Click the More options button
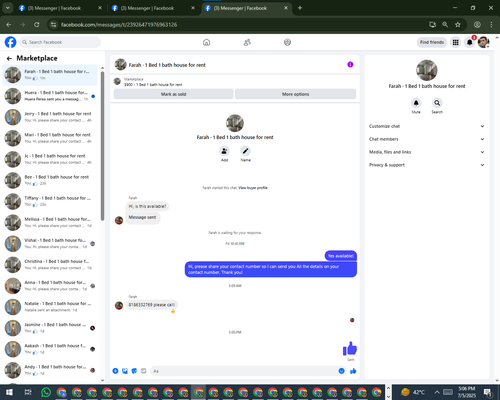 click(x=295, y=94)
